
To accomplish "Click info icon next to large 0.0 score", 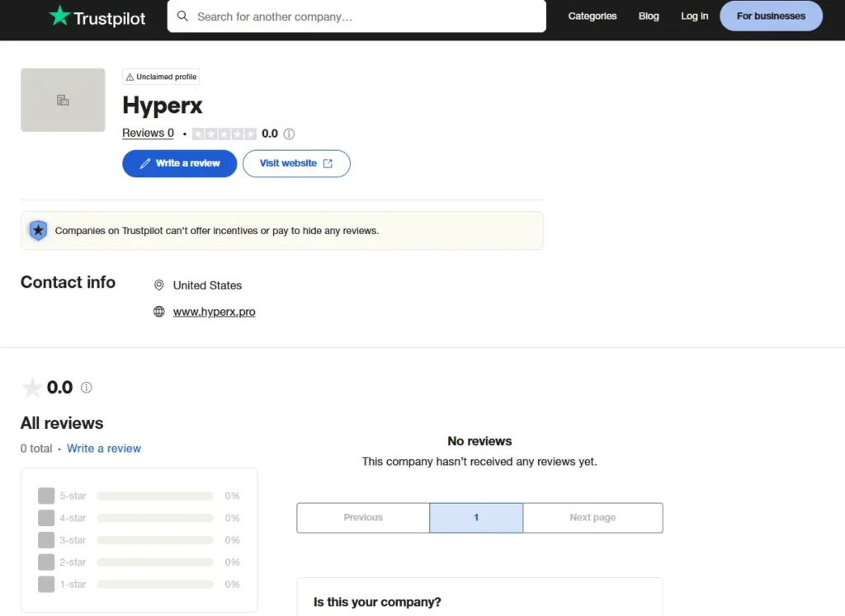I will [x=87, y=388].
